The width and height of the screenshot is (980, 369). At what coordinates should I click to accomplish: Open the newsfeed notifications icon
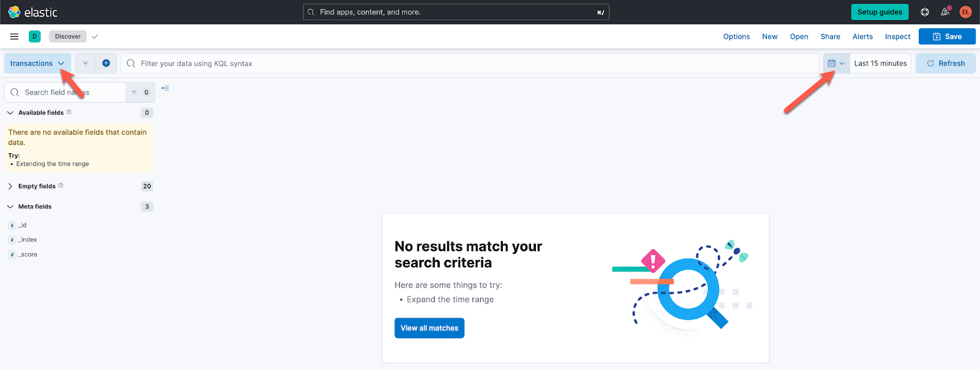click(x=945, y=12)
